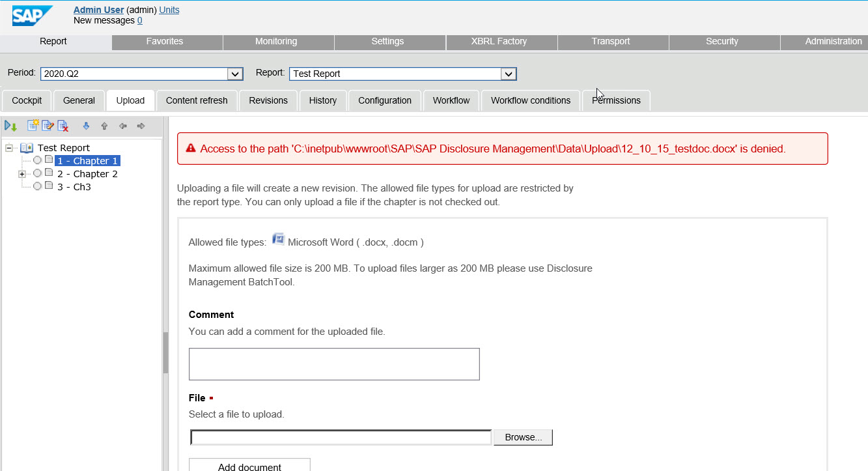Image resolution: width=868 pixels, height=471 pixels.
Task: Click status circle beside 1 - Chapter 1
Action: [37, 160]
